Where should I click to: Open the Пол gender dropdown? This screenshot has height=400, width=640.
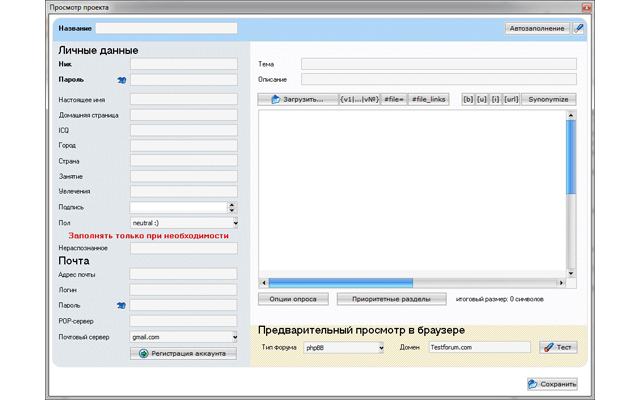click(x=234, y=222)
